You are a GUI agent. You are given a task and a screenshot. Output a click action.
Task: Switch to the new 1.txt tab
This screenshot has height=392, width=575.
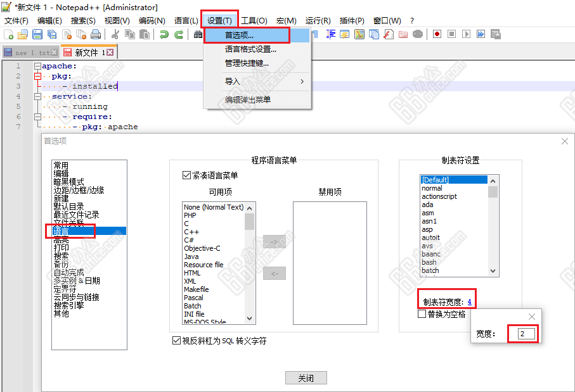pyautogui.click(x=32, y=53)
